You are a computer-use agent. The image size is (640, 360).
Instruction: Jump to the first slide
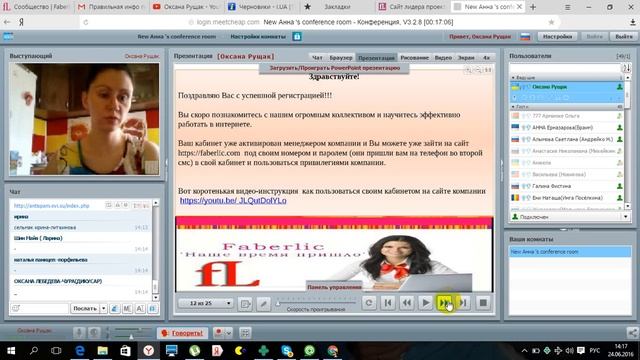tap(388, 303)
